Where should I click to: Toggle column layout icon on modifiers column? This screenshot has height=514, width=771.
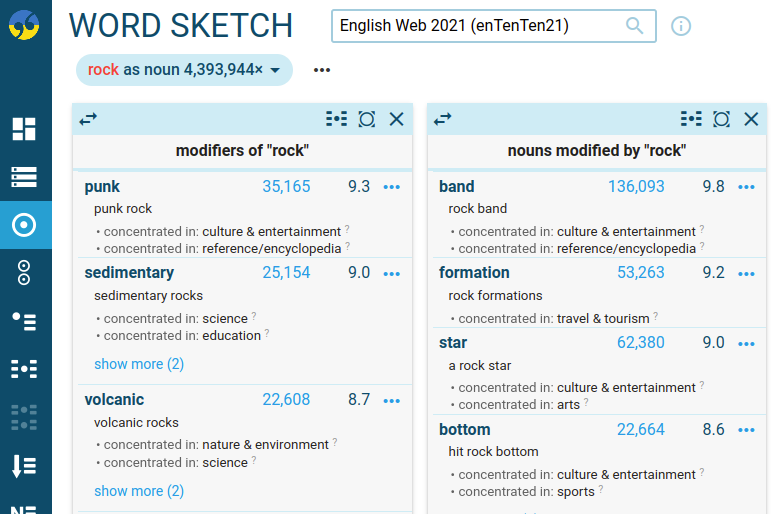(x=337, y=119)
